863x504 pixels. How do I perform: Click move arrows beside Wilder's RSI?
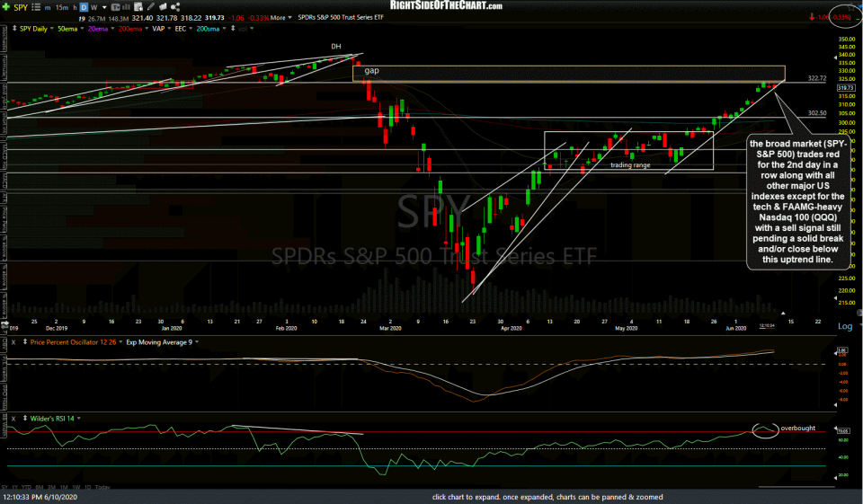pos(25,419)
